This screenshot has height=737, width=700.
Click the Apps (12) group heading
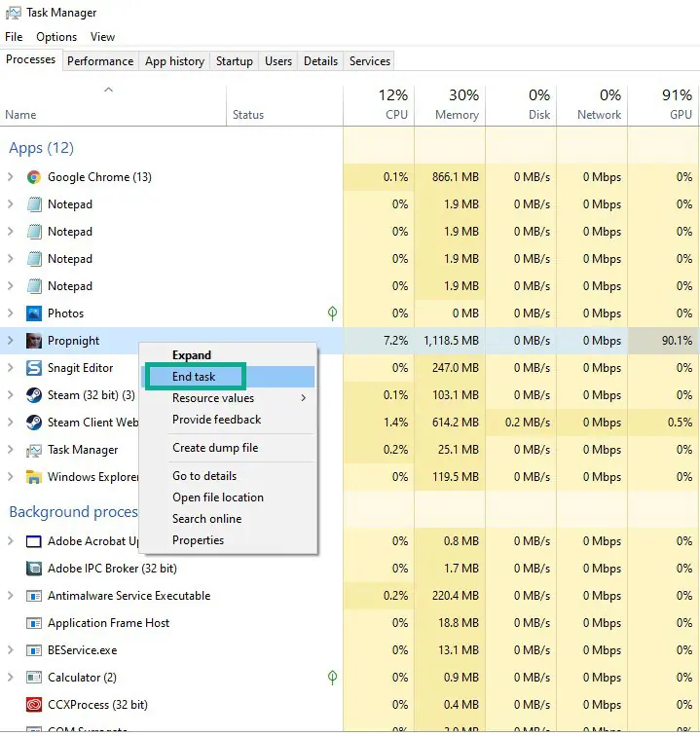tap(41, 148)
